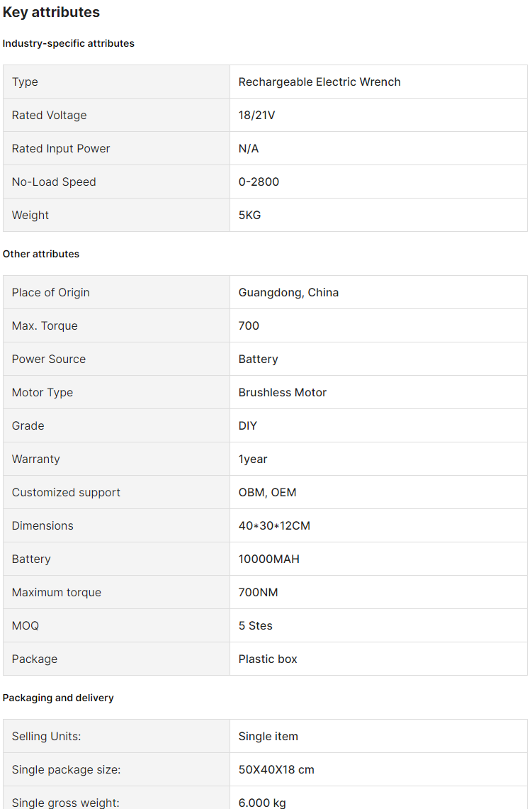532x809 pixels.
Task: Click the 700NM maximum torque value
Action: (x=258, y=592)
